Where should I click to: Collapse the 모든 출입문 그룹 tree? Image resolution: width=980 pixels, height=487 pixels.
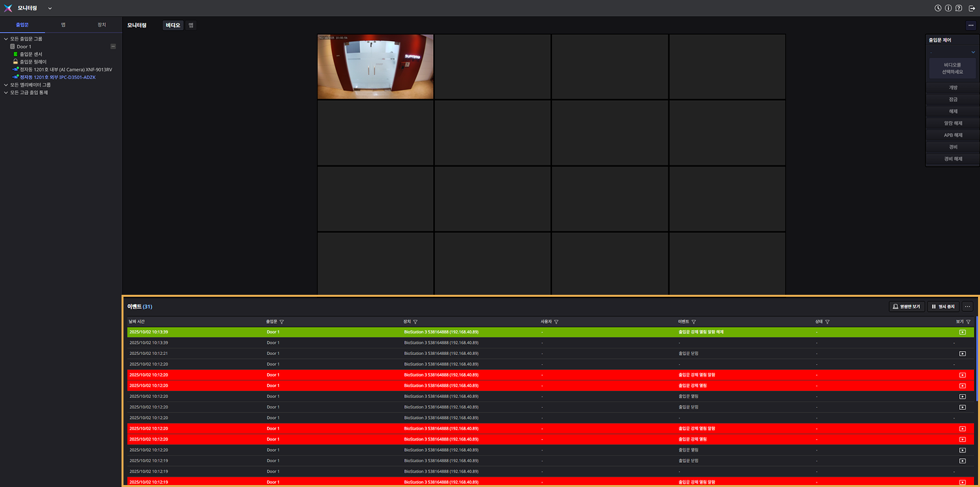6,39
